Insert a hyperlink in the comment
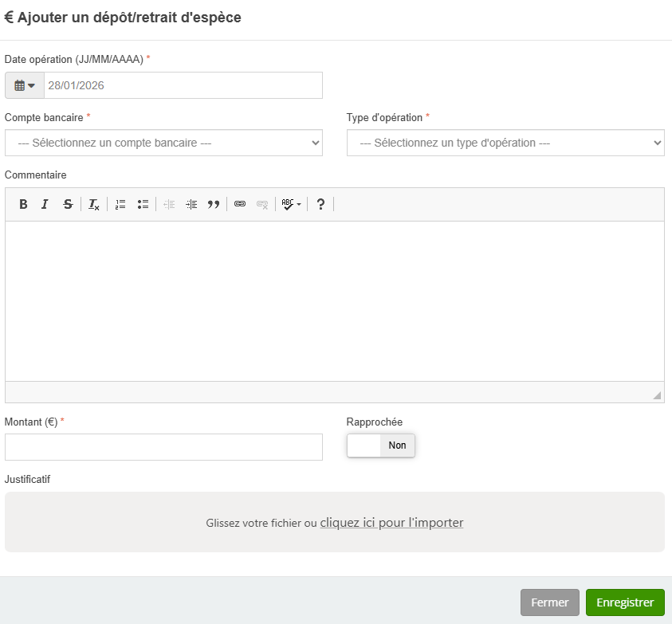Image resolution: width=672 pixels, height=624 pixels. (x=240, y=204)
